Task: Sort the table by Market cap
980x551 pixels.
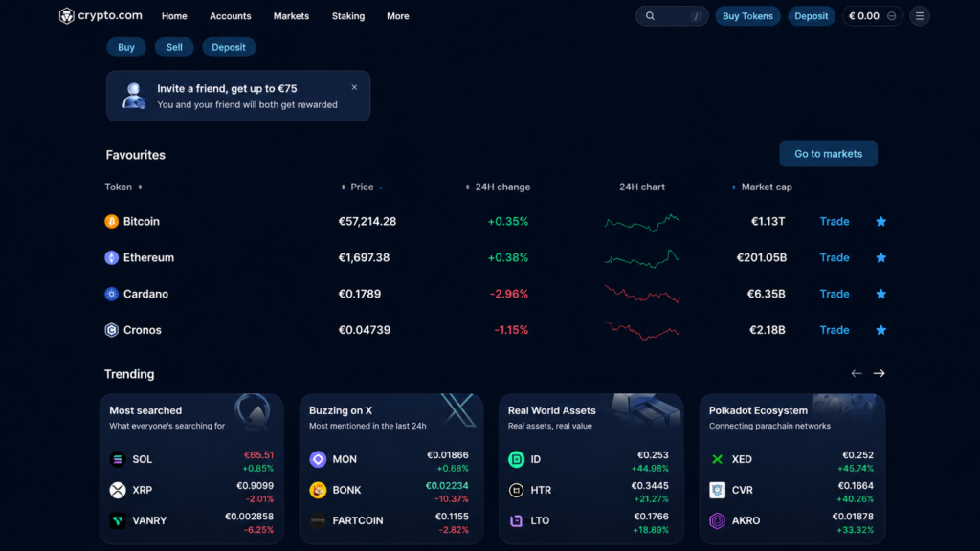Action: pyautogui.click(x=762, y=187)
